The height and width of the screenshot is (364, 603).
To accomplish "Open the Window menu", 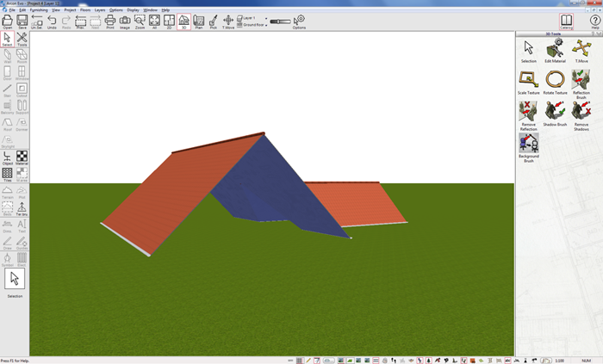I will [x=151, y=10].
